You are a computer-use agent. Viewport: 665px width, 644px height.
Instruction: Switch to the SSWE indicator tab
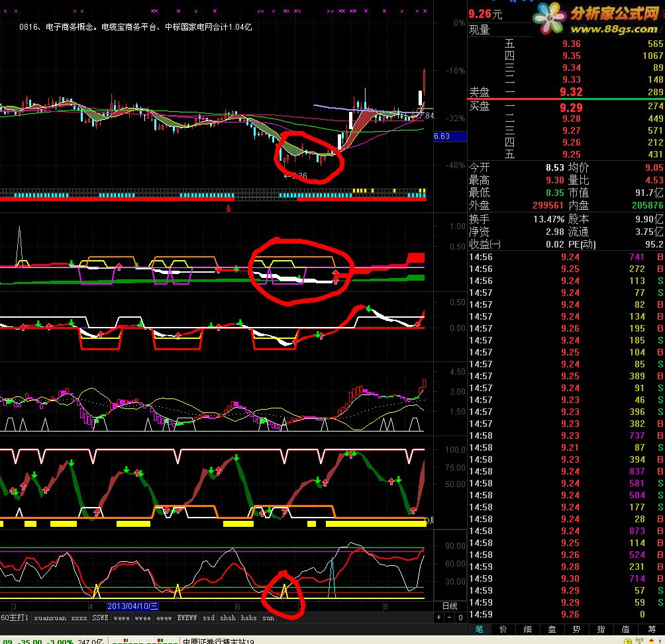pos(100,618)
